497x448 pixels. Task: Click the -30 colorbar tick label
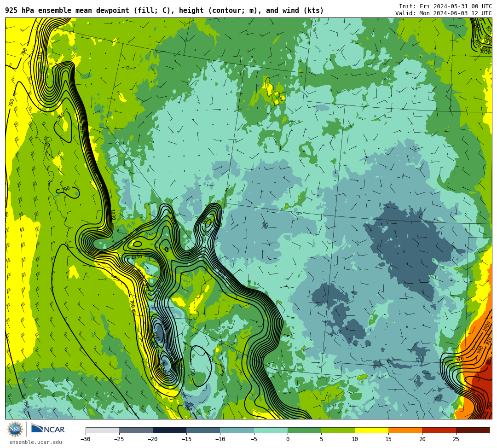coord(86,439)
